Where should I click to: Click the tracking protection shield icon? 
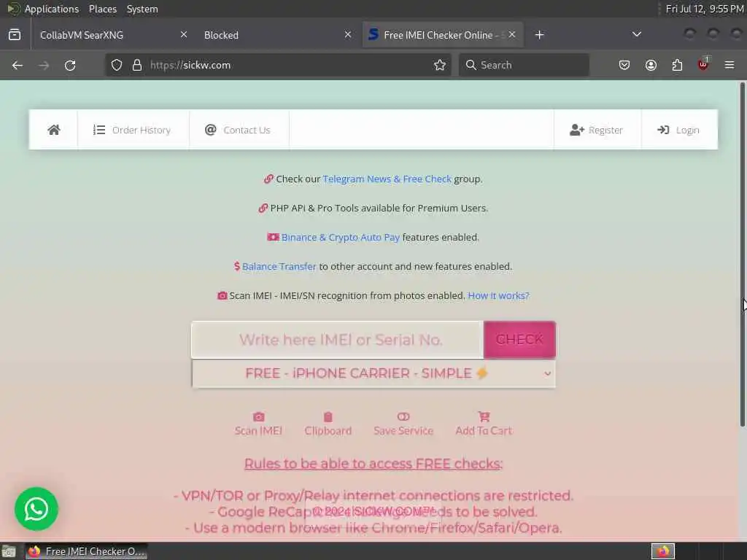click(117, 65)
